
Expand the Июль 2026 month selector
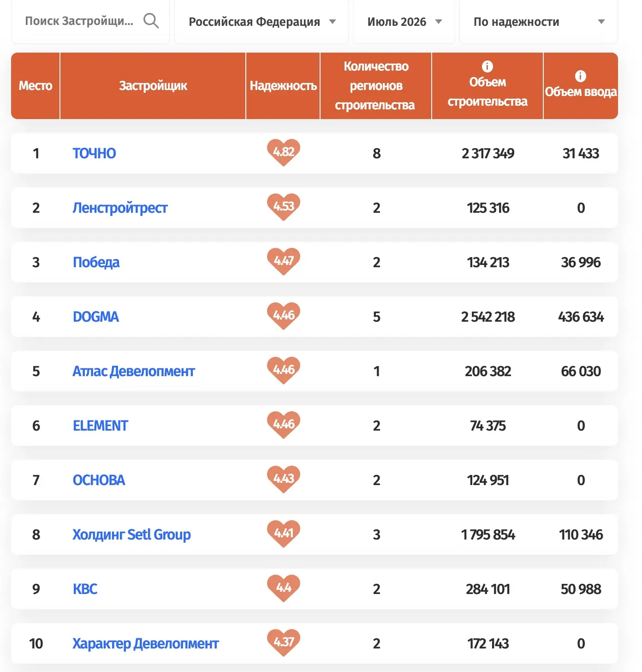click(404, 22)
